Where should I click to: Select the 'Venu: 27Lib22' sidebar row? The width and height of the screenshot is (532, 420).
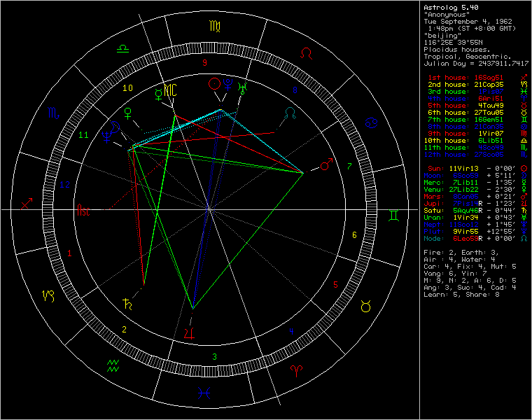(476, 190)
